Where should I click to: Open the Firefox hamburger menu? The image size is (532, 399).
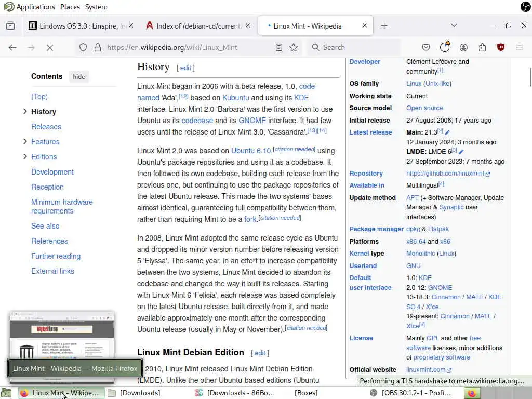pyautogui.click(x=520, y=47)
